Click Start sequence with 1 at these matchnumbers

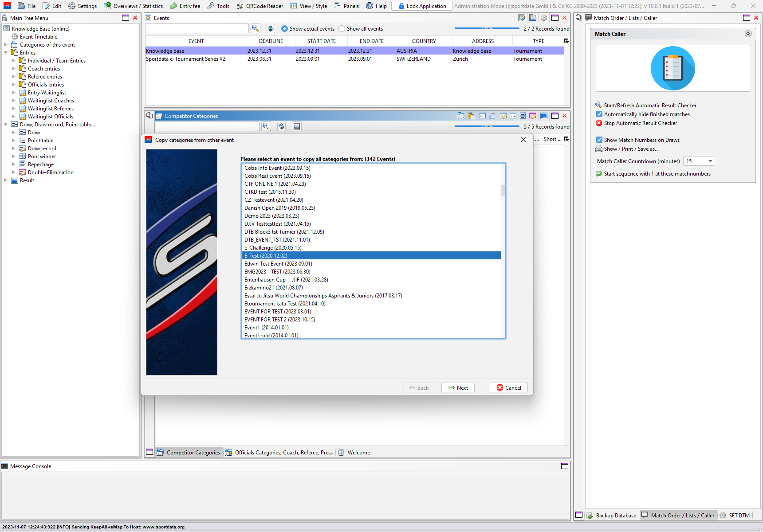[x=653, y=174]
